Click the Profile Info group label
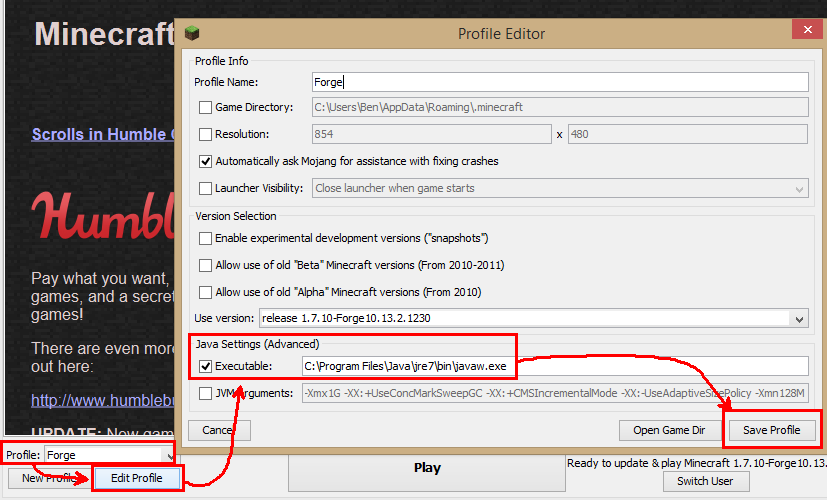This screenshot has height=500, width=827. [222, 61]
